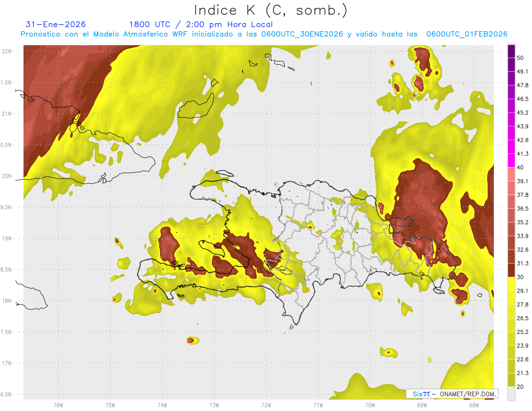Select the bright magenta swatch between 40 and 41.3
Screen dimensions: 532x411
click(511, 160)
